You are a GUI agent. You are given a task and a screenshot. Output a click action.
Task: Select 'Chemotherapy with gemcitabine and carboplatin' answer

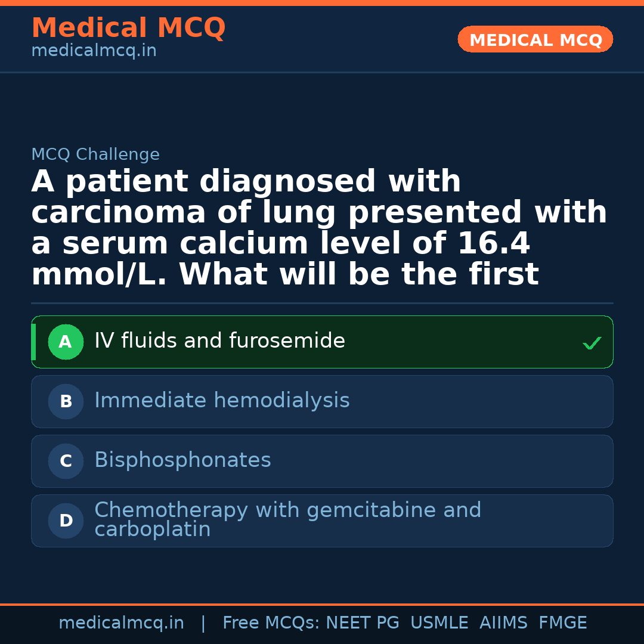pyautogui.click(x=287, y=520)
